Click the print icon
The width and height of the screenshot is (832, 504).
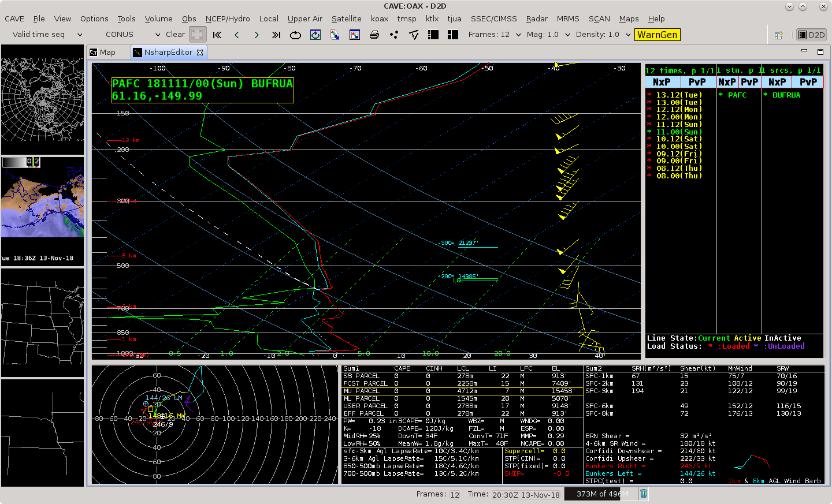click(374, 35)
